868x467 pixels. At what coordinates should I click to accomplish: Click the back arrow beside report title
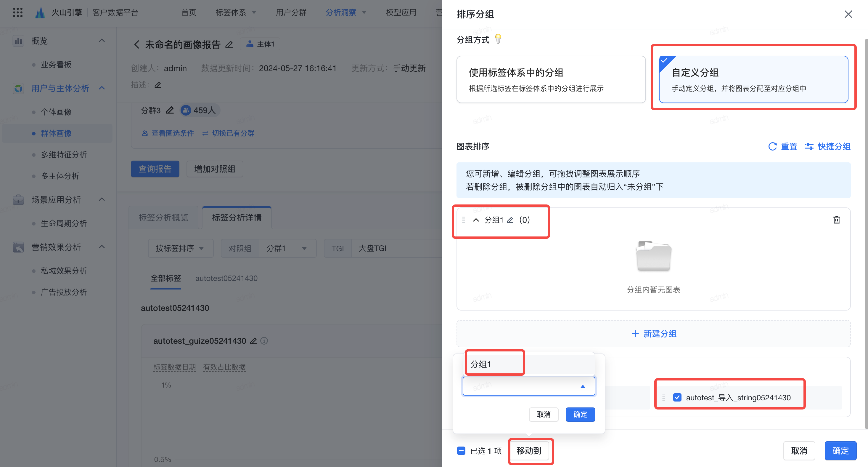point(136,44)
